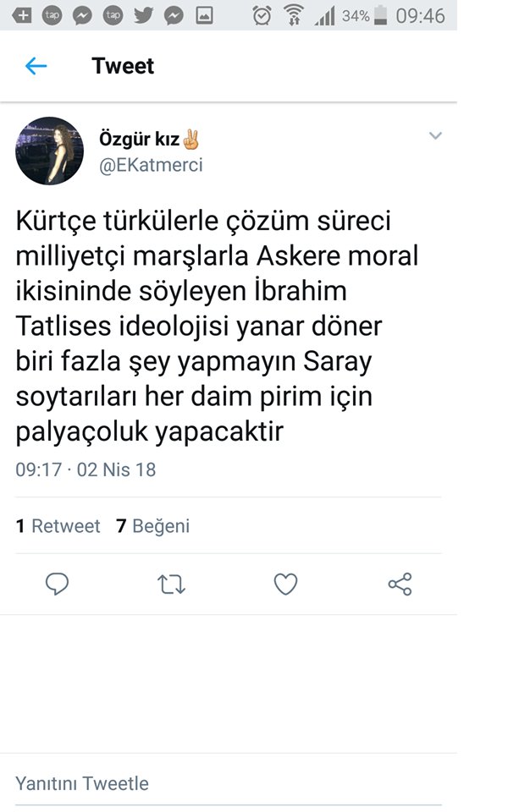
Task: Tap the Tweet header title
Action: click(x=123, y=66)
